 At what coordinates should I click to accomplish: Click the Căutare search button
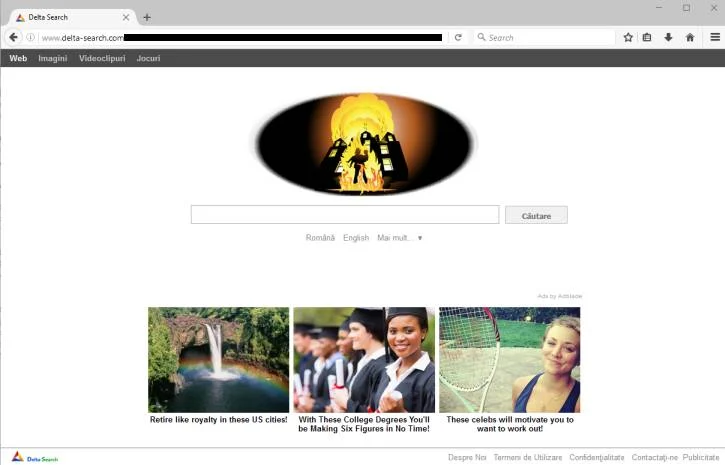(536, 215)
